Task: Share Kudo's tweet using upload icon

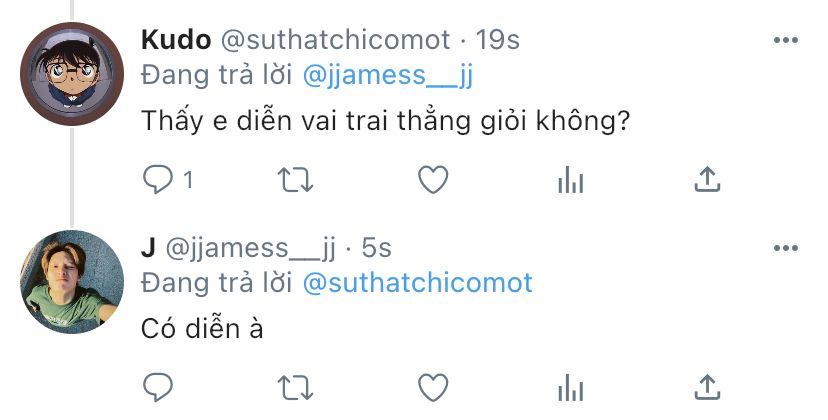Action: click(x=707, y=179)
